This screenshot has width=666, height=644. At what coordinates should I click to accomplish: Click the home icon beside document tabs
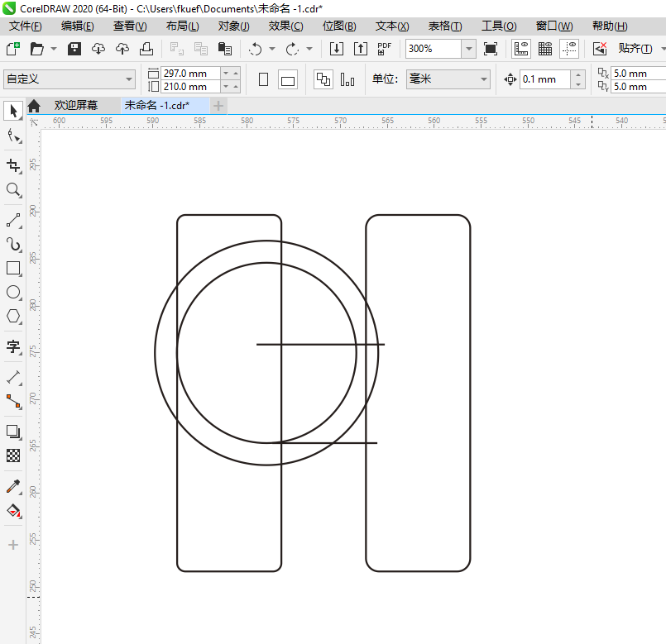point(34,106)
